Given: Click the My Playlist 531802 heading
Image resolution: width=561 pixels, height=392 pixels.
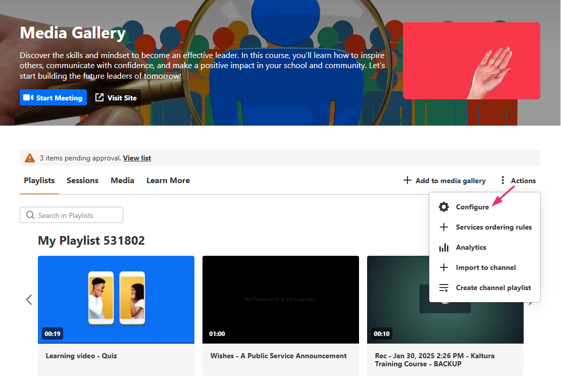Looking at the screenshot, I should coord(91,241).
